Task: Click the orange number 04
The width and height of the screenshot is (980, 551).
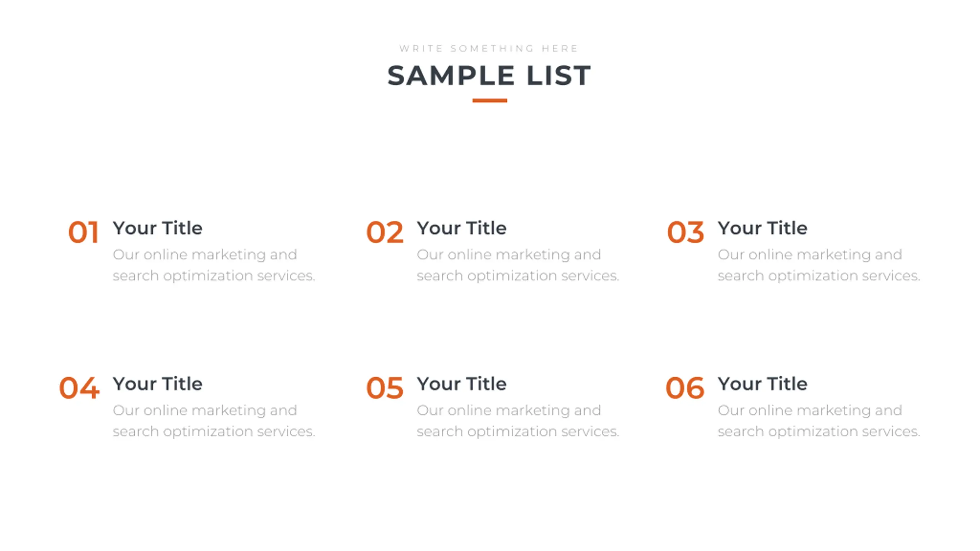Action: (x=79, y=388)
